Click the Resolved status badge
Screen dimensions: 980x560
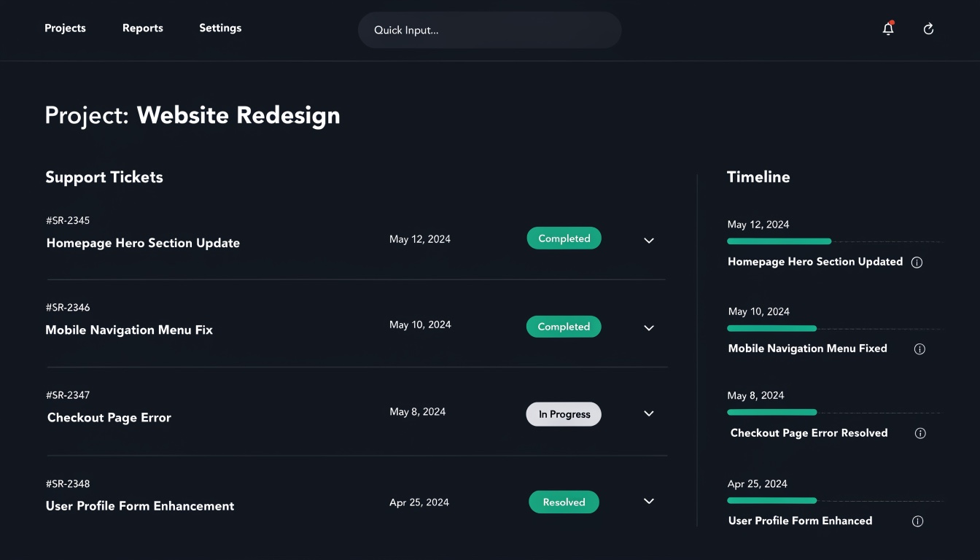(x=564, y=502)
